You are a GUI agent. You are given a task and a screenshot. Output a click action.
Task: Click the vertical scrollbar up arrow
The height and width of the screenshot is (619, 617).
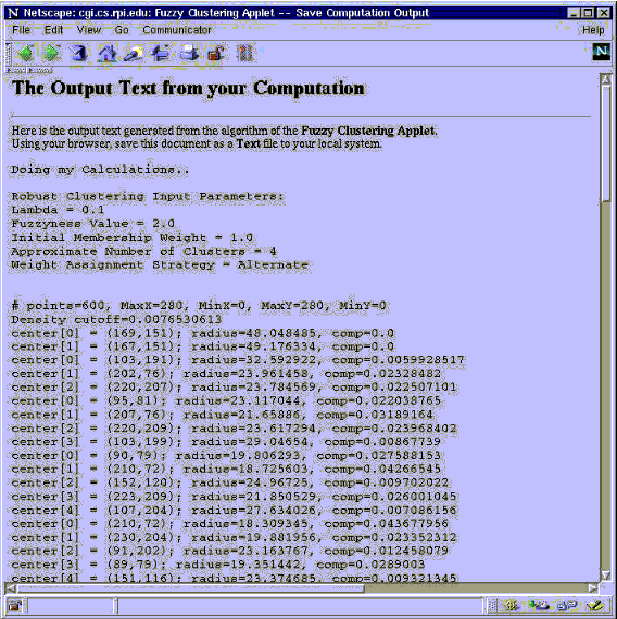coord(606,79)
